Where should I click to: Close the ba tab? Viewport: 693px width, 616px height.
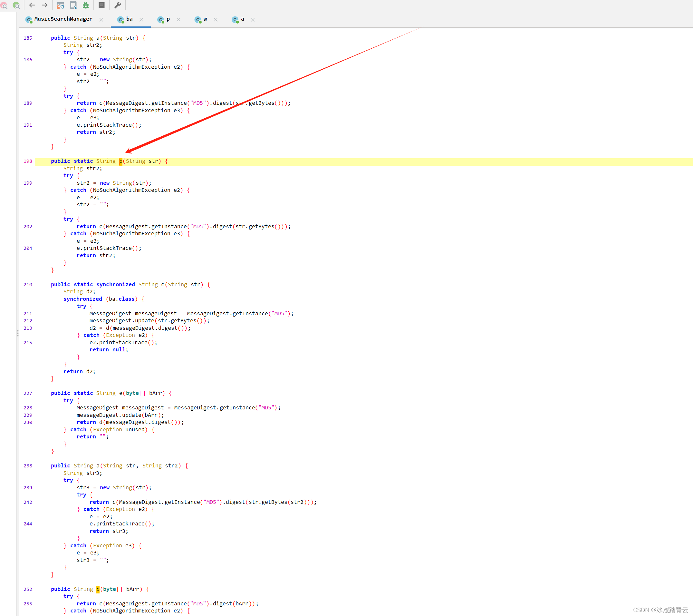[x=141, y=20]
